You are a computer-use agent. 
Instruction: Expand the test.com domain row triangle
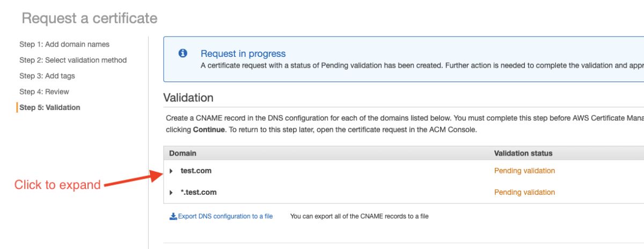click(171, 171)
